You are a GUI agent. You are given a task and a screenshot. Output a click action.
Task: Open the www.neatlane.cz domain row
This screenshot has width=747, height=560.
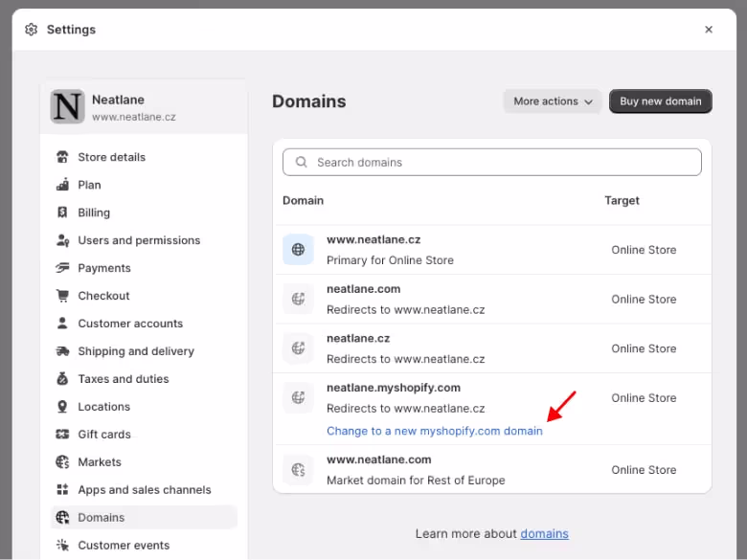[492, 250]
